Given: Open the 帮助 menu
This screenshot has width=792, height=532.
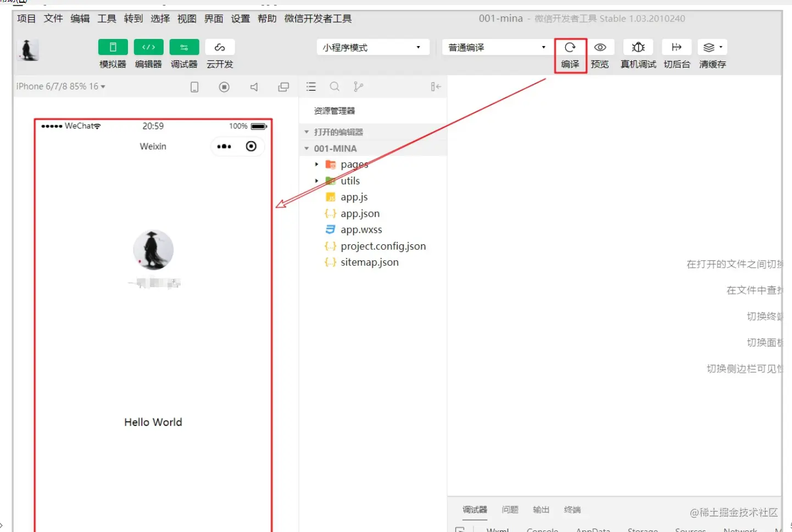Looking at the screenshot, I should pos(267,19).
